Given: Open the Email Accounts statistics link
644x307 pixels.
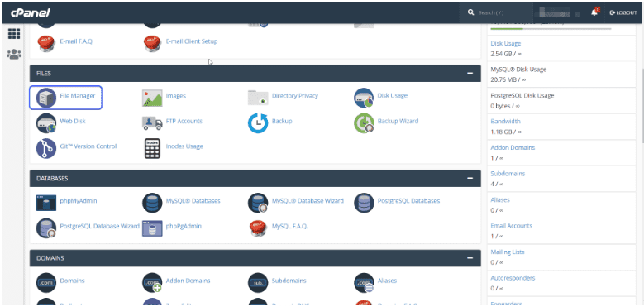Looking at the screenshot, I should pyautogui.click(x=512, y=226).
